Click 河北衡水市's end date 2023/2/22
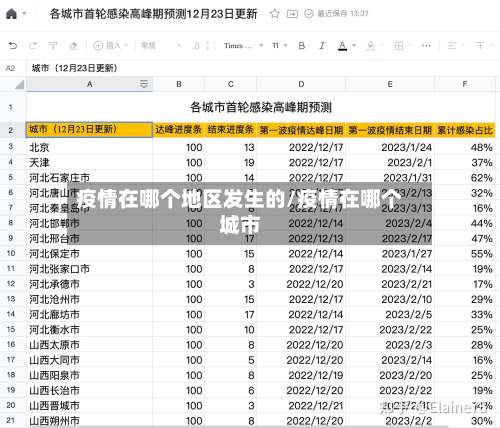The width and height of the screenshot is (500, 428). 390,330
